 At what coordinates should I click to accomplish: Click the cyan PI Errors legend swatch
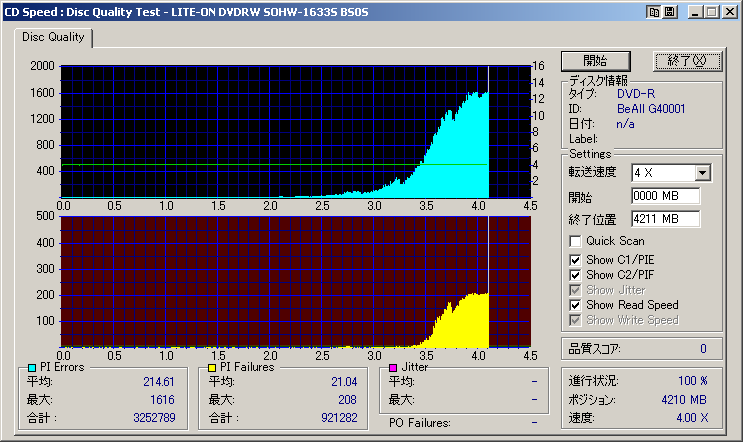pyautogui.click(x=32, y=368)
